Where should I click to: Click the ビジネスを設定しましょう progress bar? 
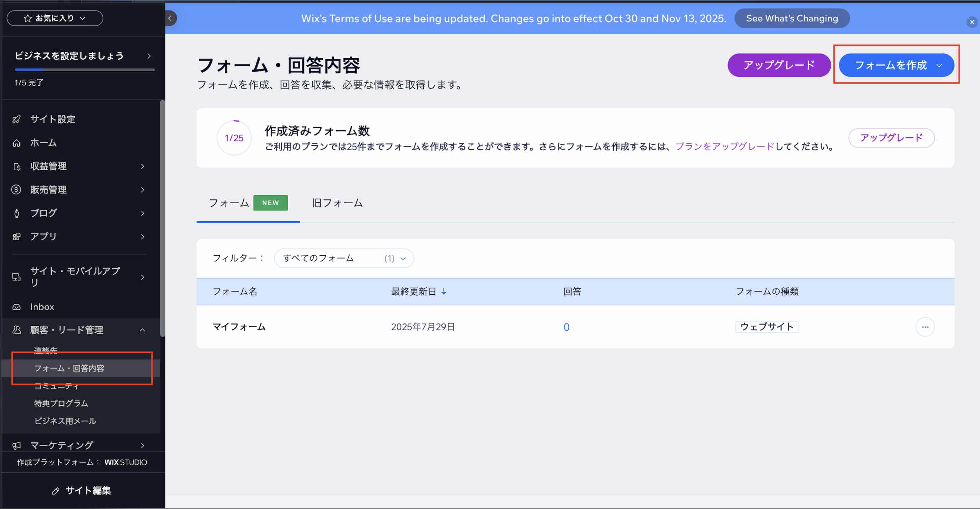pyautogui.click(x=85, y=70)
